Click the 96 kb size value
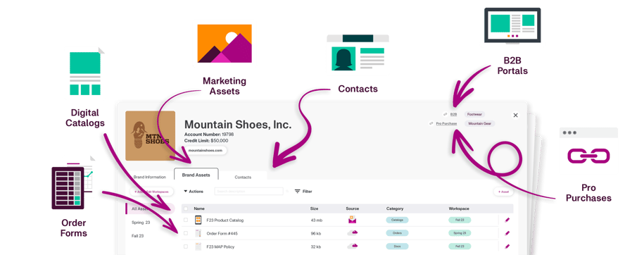The height and width of the screenshot is (255, 644). pyautogui.click(x=316, y=234)
